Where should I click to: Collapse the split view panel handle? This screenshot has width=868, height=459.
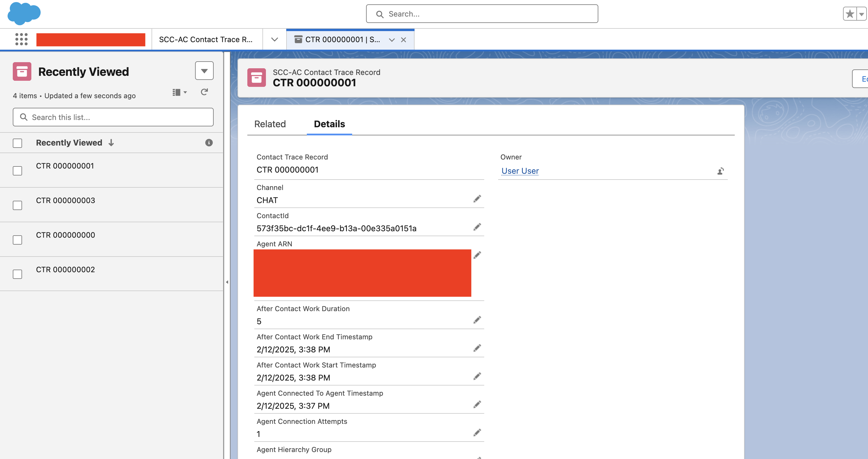pos(227,282)
